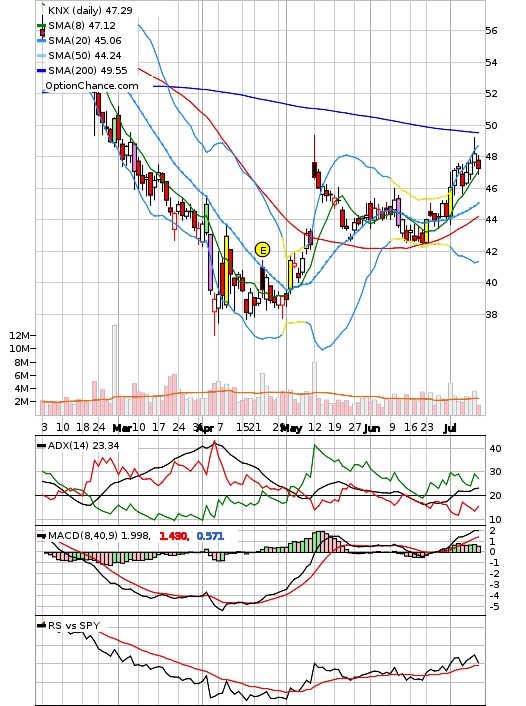The height and width of the screenshot is (706, 526).
Task: Click the red 1.490 MACD signal value
Action: click(173, 536)
